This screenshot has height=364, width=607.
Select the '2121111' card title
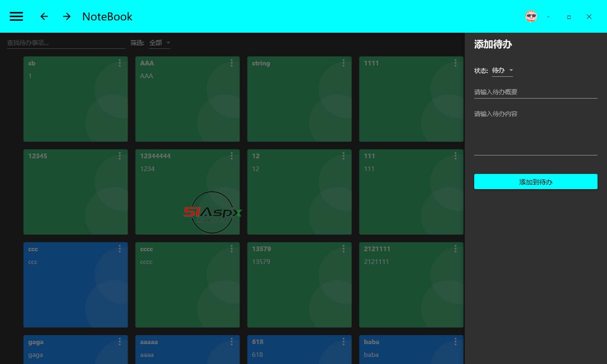pyautogui.click(x=377, y=249)
